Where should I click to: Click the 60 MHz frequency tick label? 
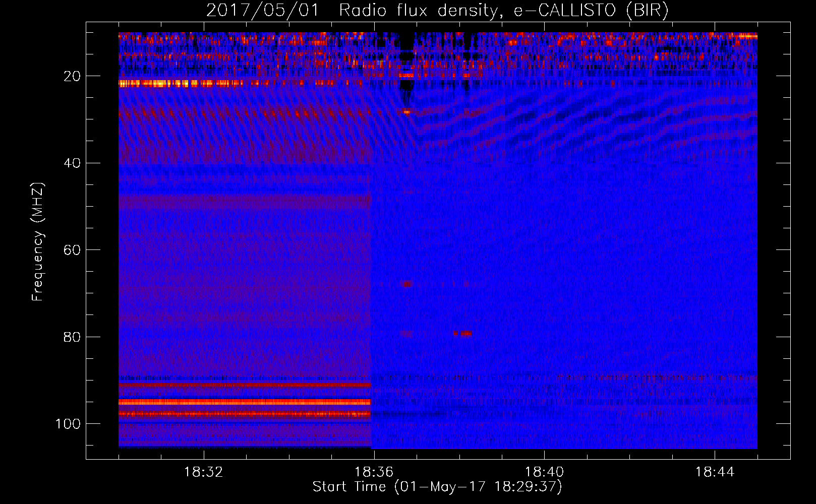[72, 250]
